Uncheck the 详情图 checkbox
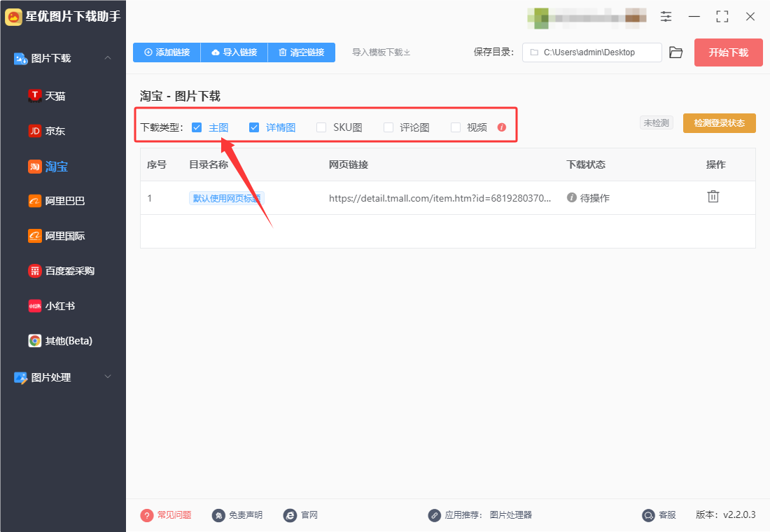Image resolution: width=770 pixels, height=532 pixels. click(254, 127)
